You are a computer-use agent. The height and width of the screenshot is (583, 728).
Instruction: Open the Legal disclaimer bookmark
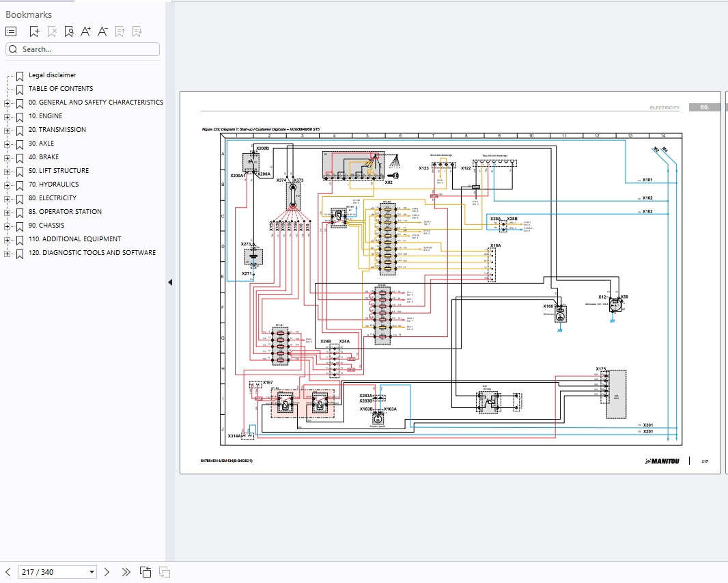(53, 74)
